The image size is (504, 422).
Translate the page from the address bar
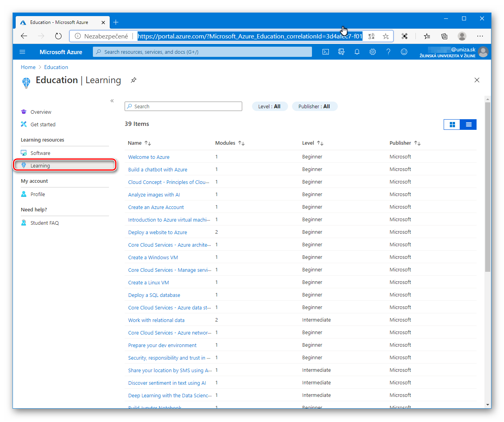[x=371, y=36]
